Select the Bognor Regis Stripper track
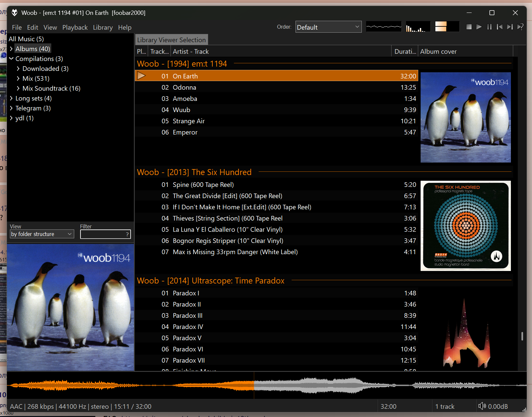 pos(276,241)
